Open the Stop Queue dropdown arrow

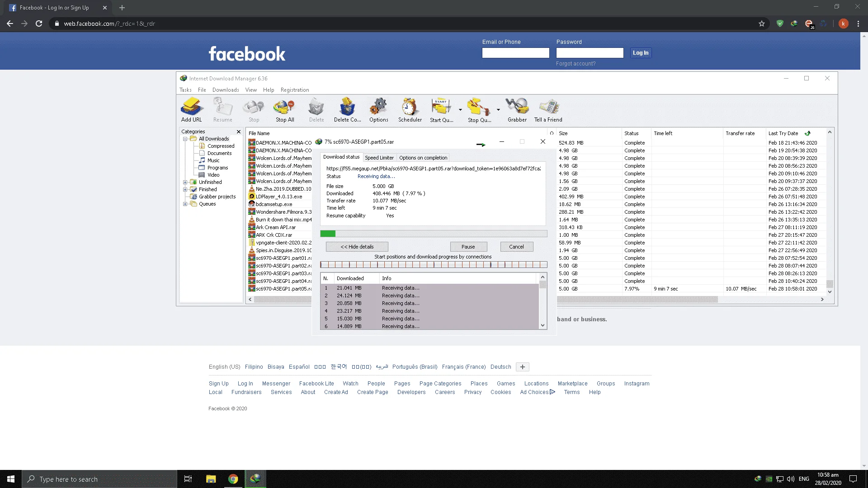click(498, 110)
